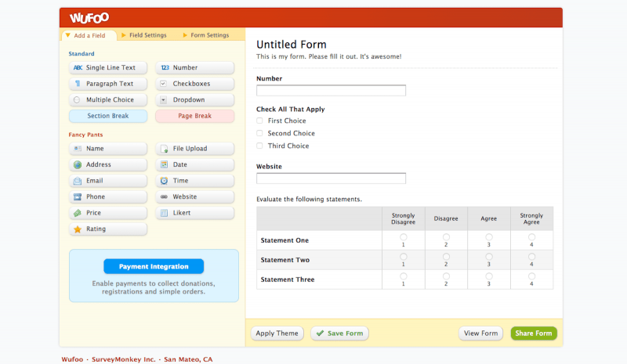This screenshot has width=627, height=364.
Task: Select Strongly Agree for Statement Two
Action: (531, 257)
